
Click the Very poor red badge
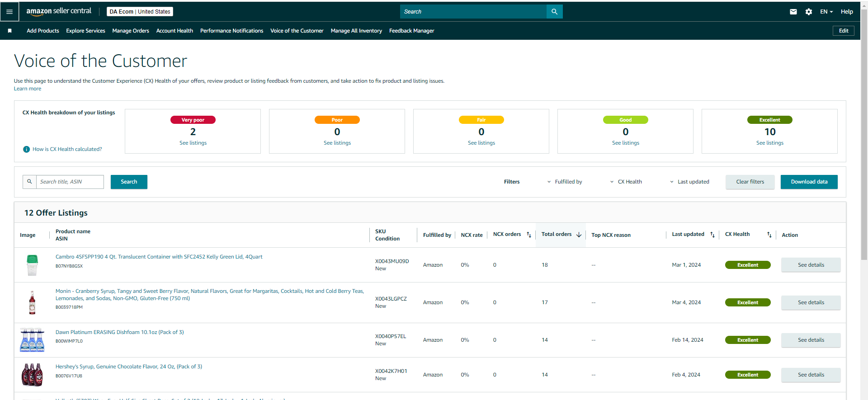click(193, 120)
